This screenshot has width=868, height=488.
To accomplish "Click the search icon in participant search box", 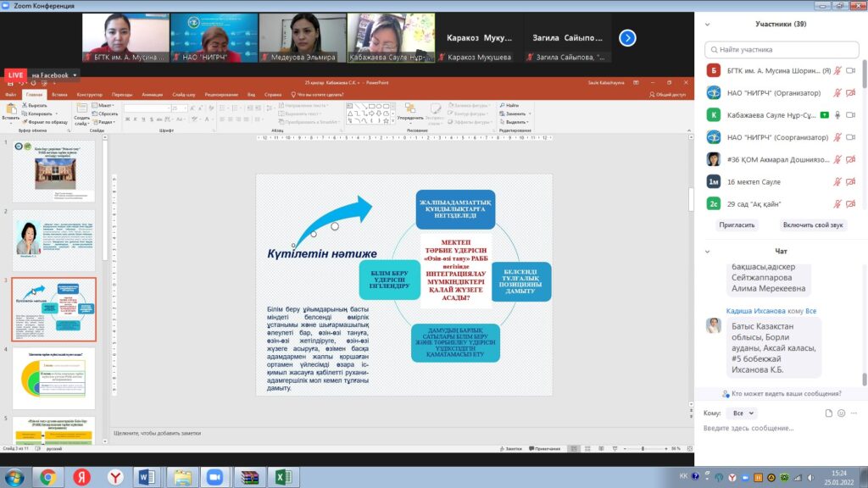I will pyautogui.click(x=714, y=50).
